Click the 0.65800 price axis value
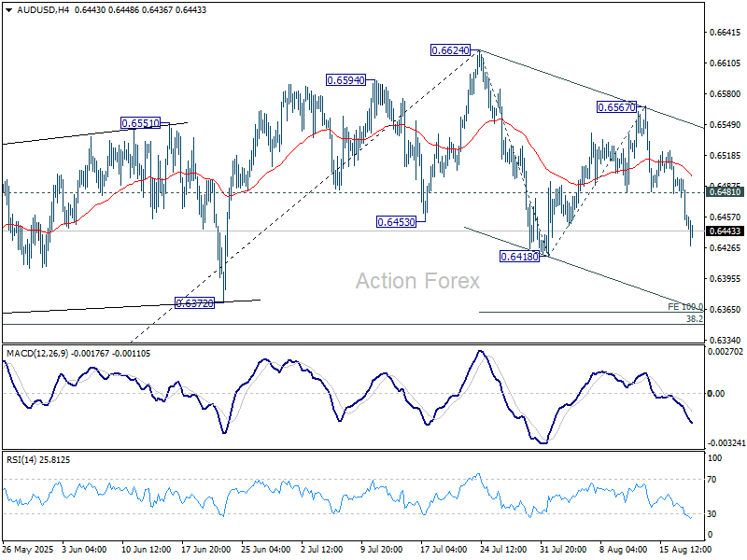The height and width of the screenshot is (560, 747). [726, 94]
